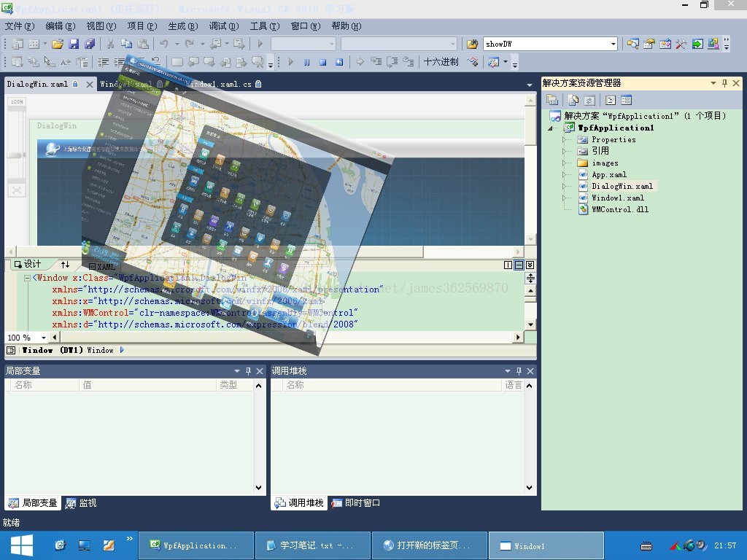Image resolution: width=747 pixels, height=560 pixels.
Task: Stop debugging with the blue square button
Action: coord(322,63)
